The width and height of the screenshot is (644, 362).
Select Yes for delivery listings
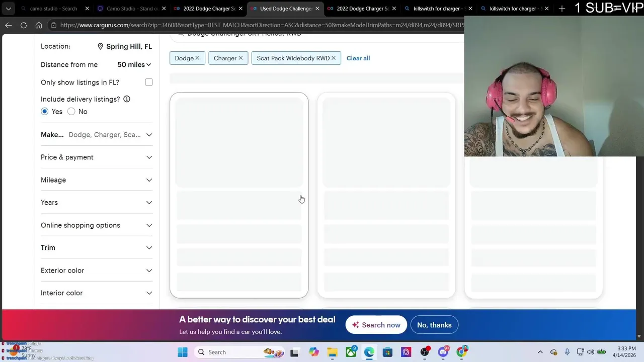point(45,112)
